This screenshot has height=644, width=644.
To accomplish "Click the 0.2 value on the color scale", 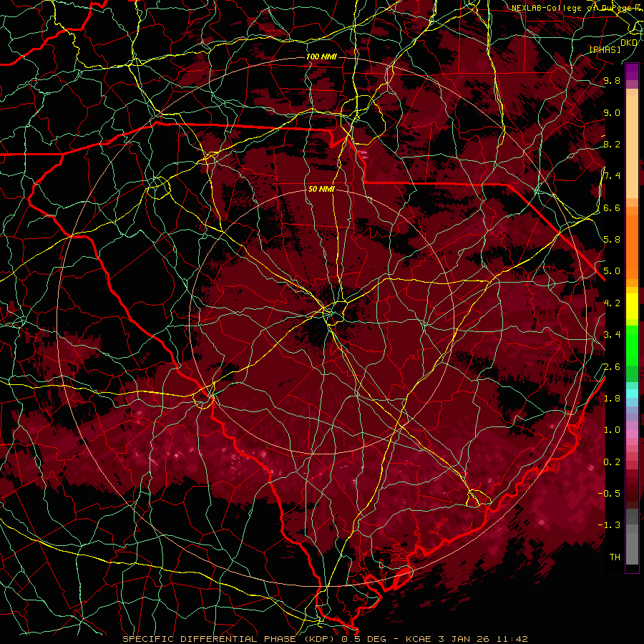I will coord(612,462).
